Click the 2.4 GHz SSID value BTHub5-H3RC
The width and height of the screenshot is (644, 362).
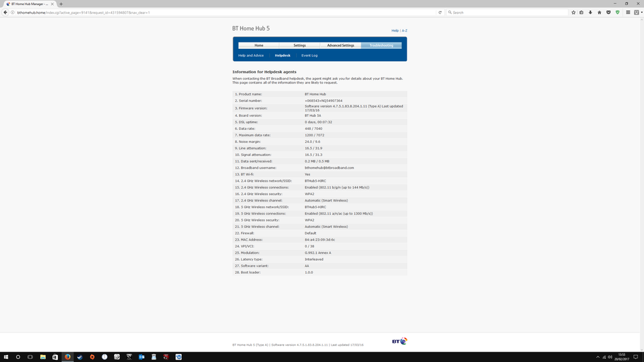click(x=315, y=181)
